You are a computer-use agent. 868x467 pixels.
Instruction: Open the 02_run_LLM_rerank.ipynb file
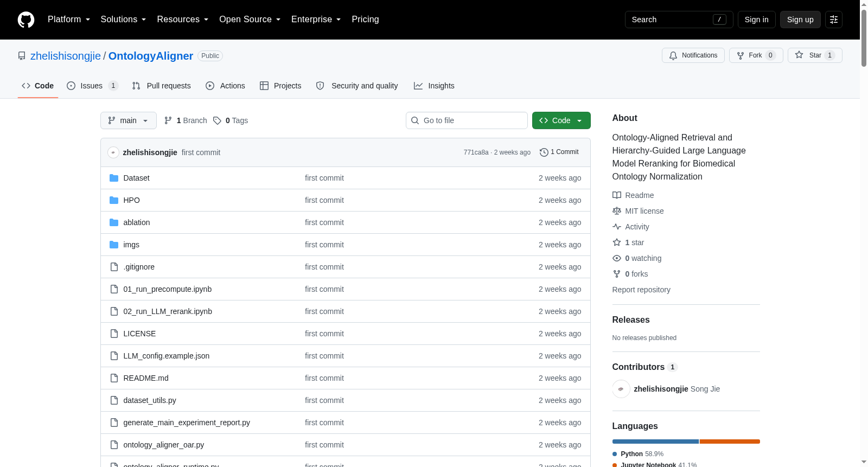(168, 311)
